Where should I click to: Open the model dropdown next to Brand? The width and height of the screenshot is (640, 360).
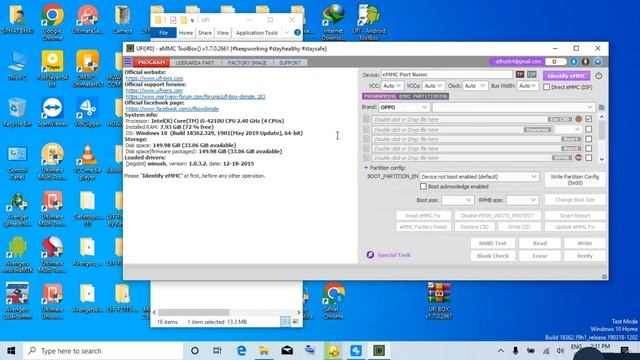click(513, 107)
